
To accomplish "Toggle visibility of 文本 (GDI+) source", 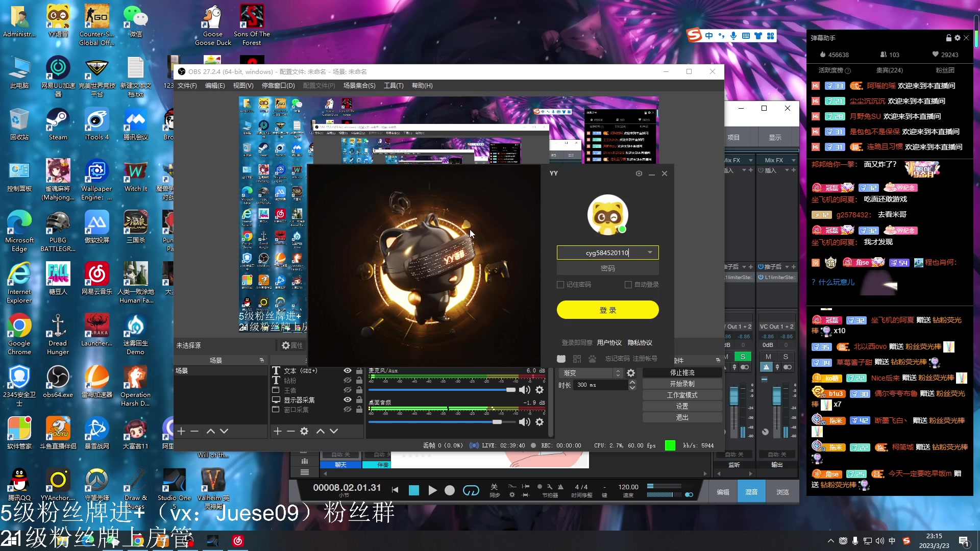I will [348, 371].
